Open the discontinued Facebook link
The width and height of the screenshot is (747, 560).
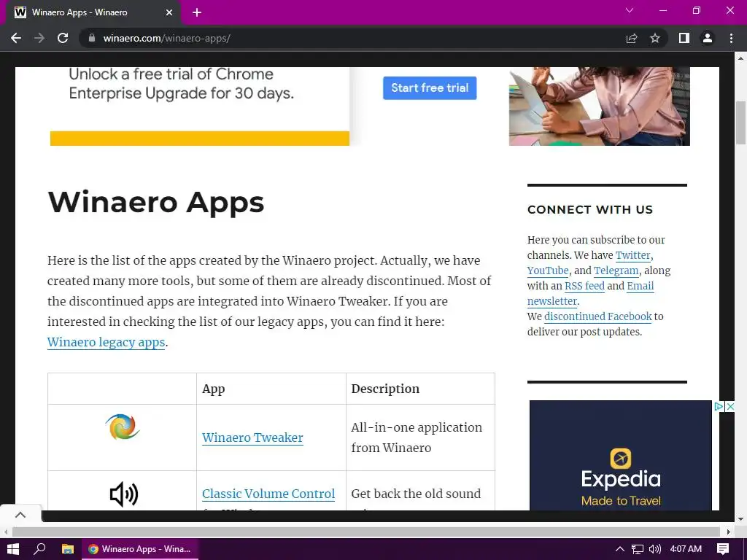(598, 316)
